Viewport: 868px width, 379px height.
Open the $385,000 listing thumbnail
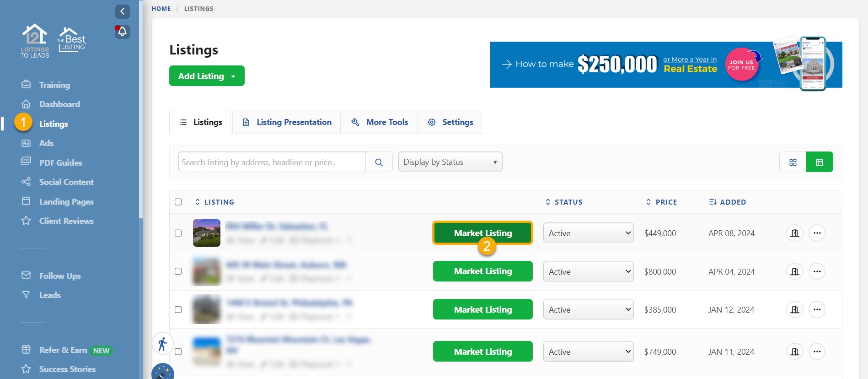pos(207,309)
